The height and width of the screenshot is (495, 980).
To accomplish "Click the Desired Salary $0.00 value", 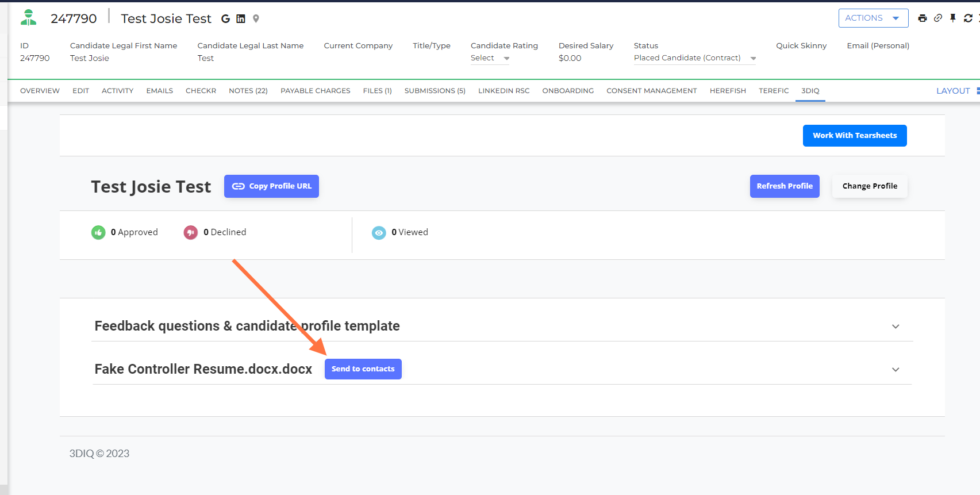I will (x=570, y=58).
